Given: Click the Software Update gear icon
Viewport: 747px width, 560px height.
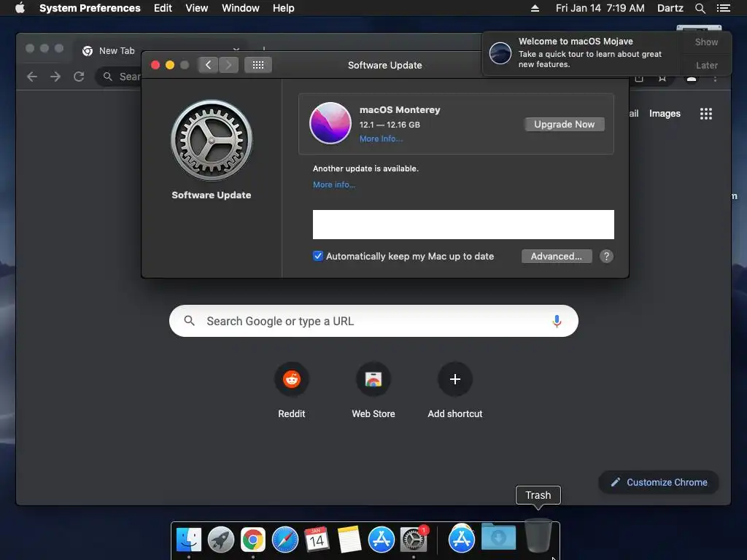Looking at the screenshot, I should [212, 140].
